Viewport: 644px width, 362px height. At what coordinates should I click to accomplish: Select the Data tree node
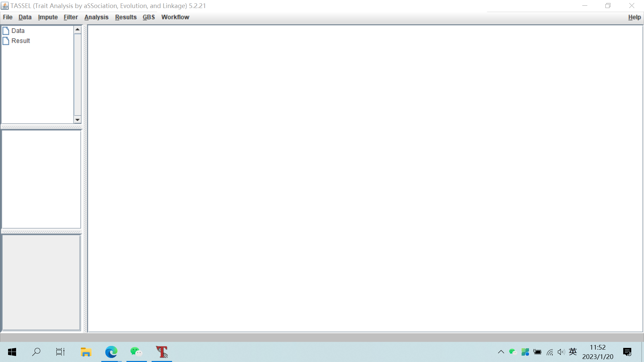pos(18,31)
